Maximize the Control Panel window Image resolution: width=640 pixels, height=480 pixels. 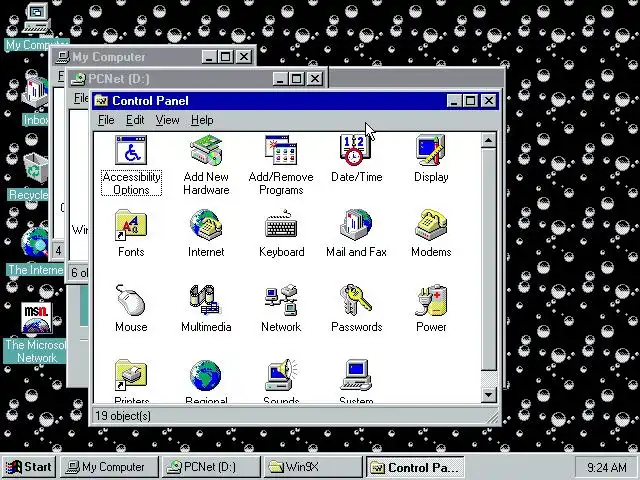pyautogui.click(x=470, y=101)
